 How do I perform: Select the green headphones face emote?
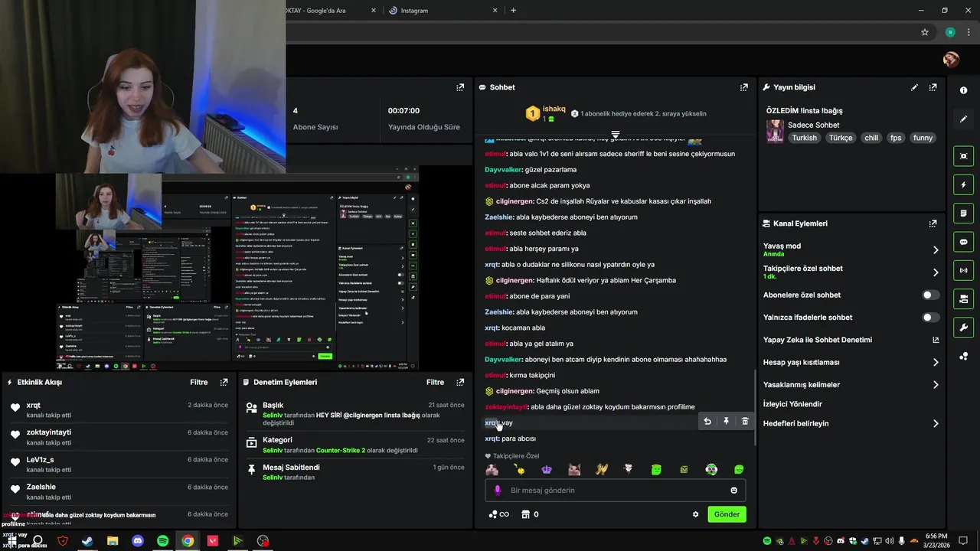[x=711, y=469]
